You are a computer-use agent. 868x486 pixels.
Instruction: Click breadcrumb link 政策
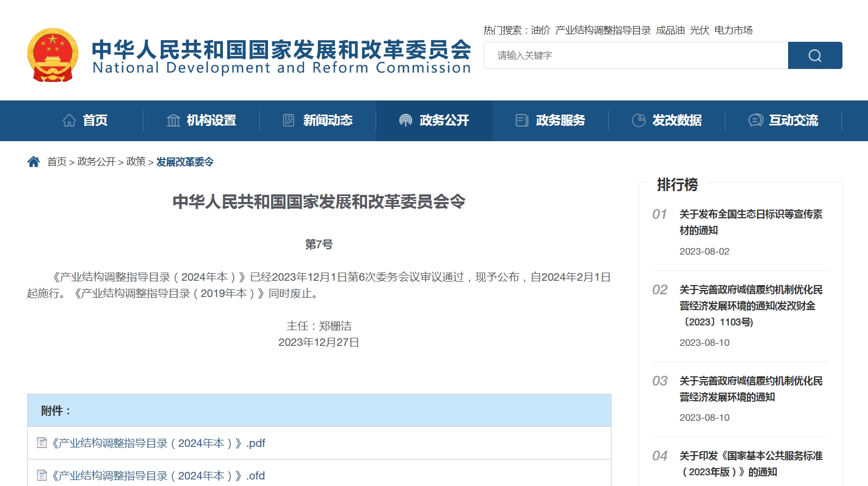136,162
